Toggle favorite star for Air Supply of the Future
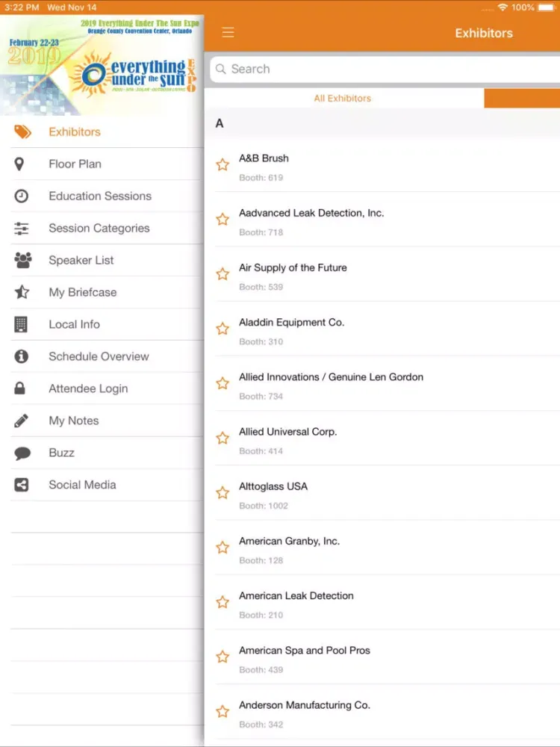Image resolution: width=560 pixels, height=747 pixels. [x=223, y=274]
